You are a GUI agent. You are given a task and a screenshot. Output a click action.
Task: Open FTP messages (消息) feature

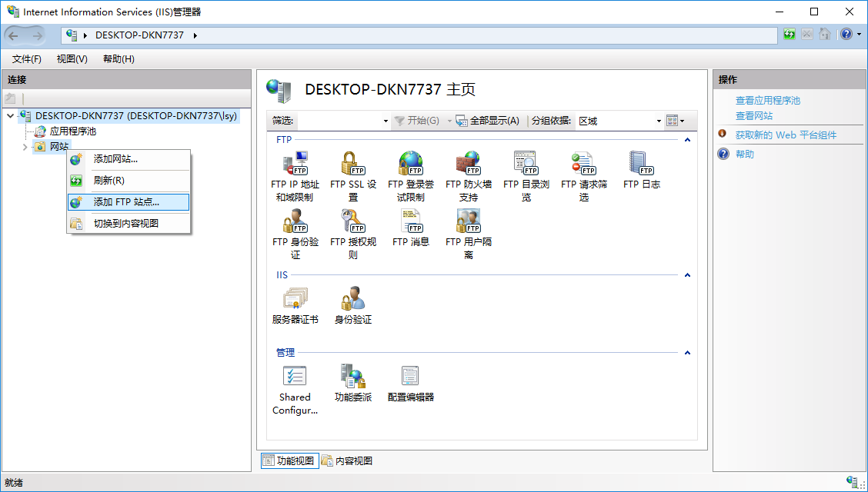click(x=411, y=228)
